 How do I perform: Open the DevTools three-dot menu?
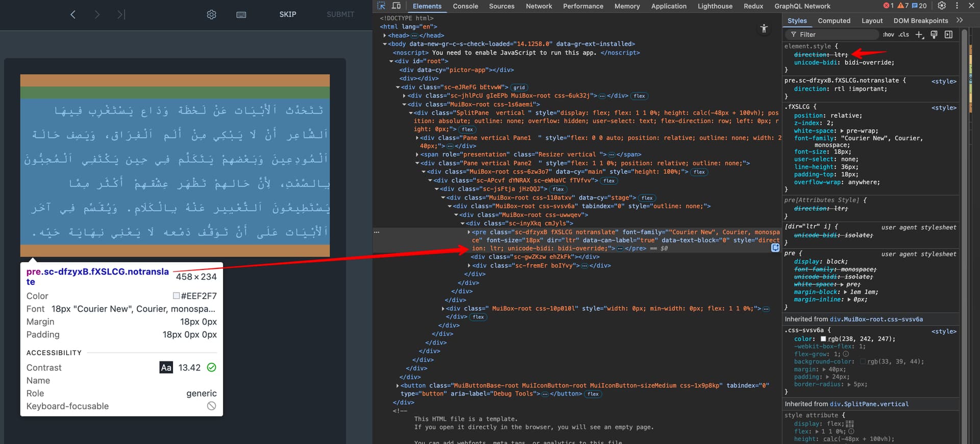957,6
